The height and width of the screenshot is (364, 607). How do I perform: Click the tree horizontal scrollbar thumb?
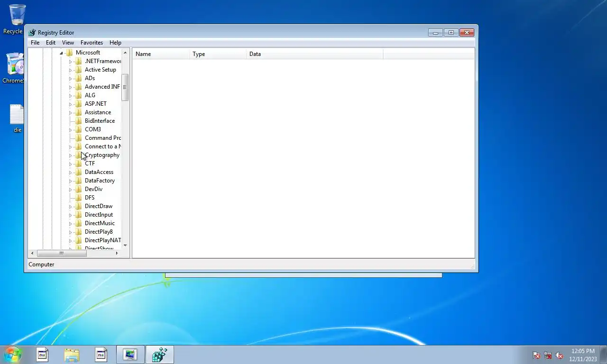point(62,253)
